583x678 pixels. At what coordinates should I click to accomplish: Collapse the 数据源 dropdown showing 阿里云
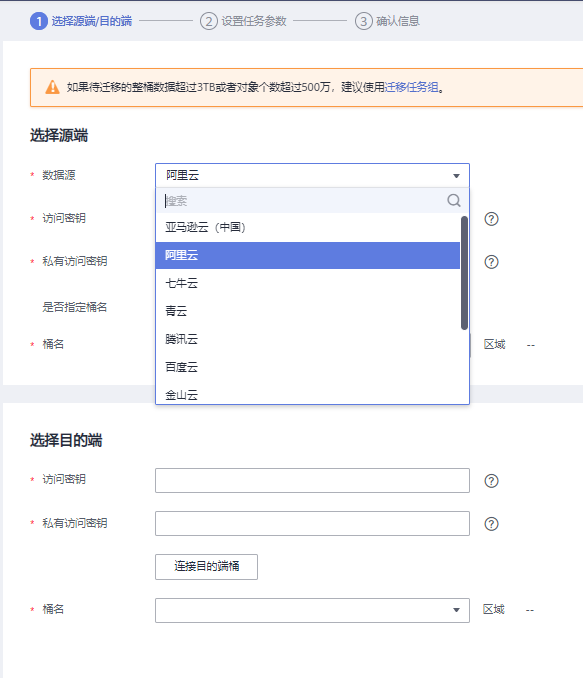click(312, 176)
